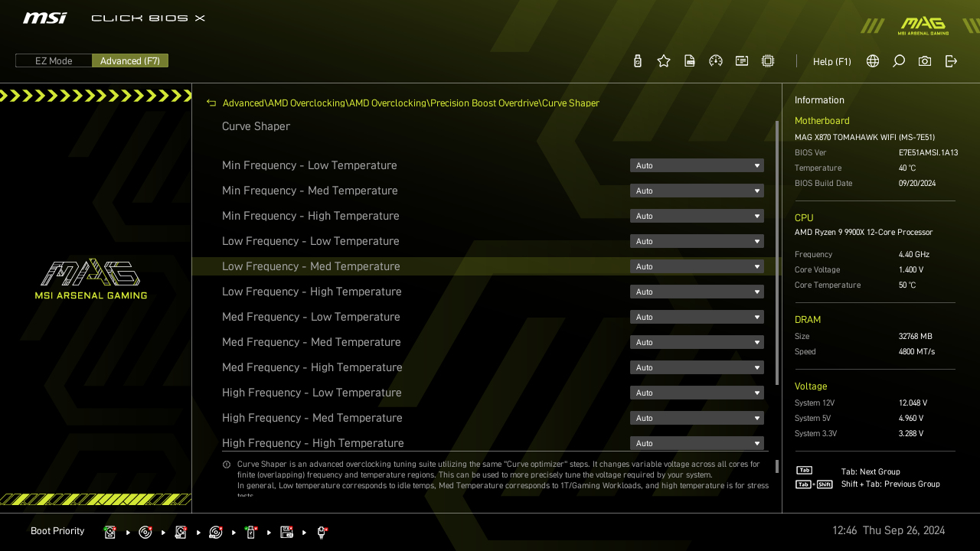
Task: Open search with the magnifier icon
Action: pyautogui.click(x=899, y=61)
